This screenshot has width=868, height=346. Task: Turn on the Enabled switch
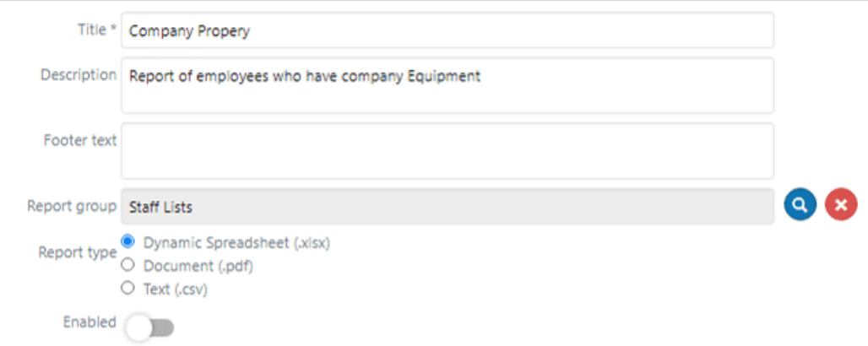149,327
